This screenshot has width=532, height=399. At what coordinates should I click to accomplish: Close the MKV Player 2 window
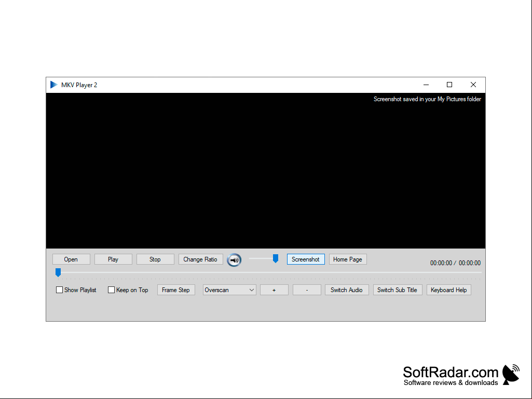(x=473, y=85)
